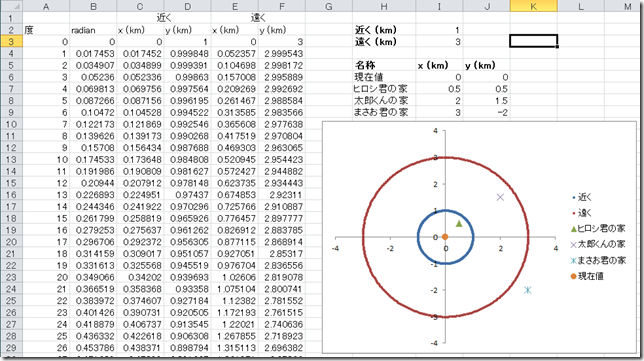Select column header K

click(534, 6)
